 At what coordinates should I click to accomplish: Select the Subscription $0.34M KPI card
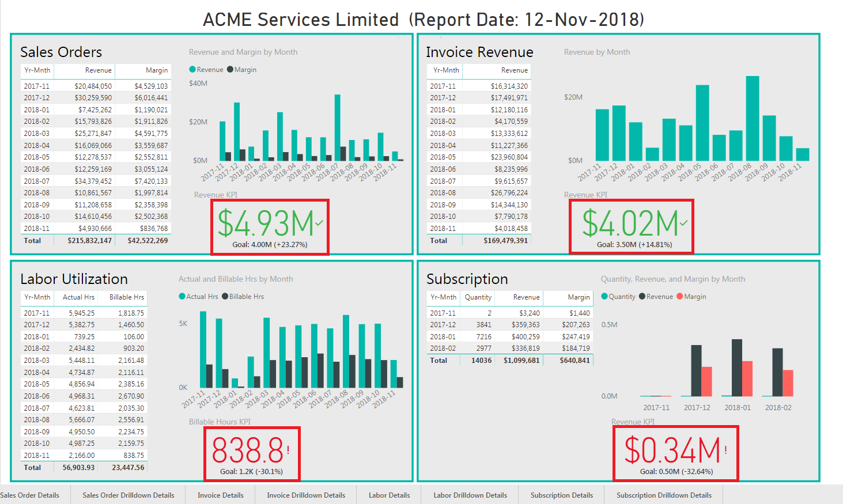pos(676,454)
